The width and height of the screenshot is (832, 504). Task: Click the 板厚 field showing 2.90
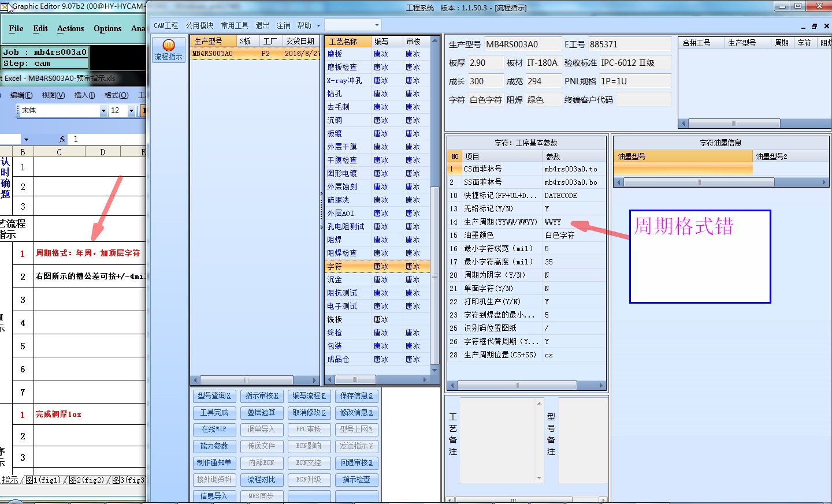pyautogui.click(x=485, y=63)
